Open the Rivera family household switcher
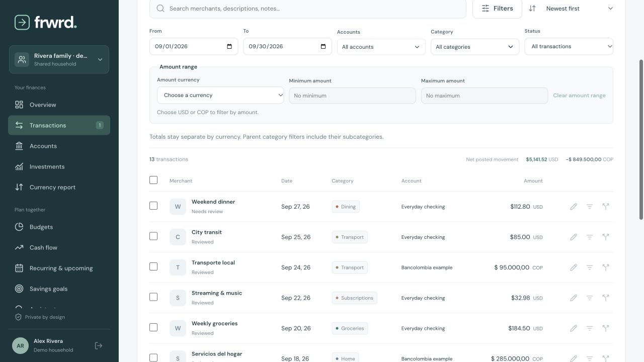This screenshot has width=644, height=362. (59, 59)
